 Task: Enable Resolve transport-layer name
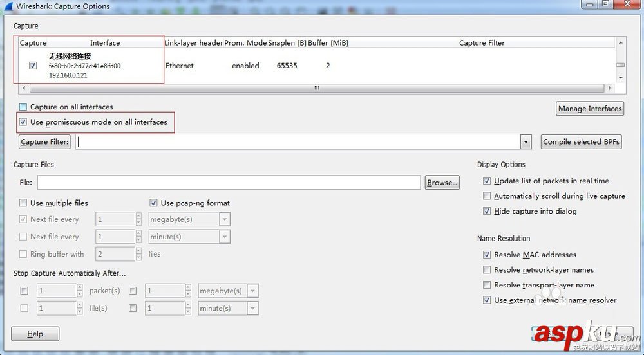pos(487,285)
